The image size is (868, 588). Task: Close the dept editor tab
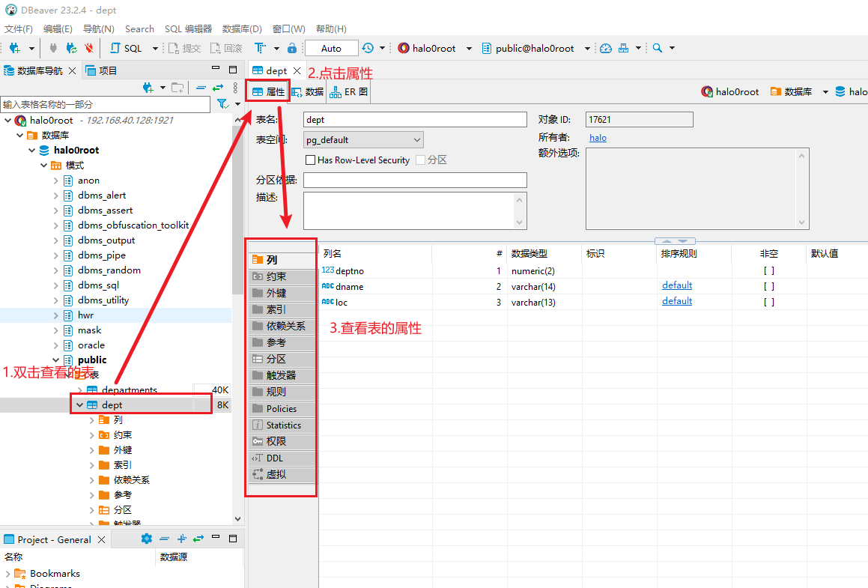click(x=297, y=71)
